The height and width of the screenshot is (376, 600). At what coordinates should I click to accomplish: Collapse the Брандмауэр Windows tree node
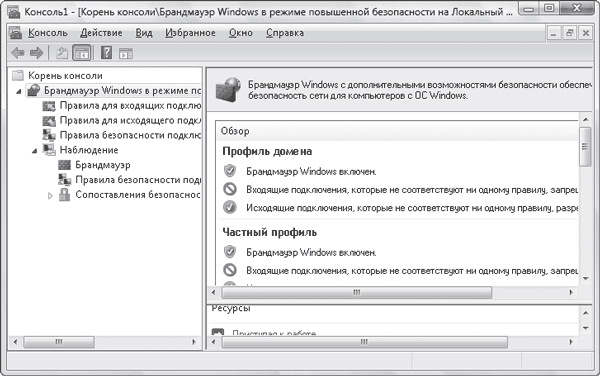(x=18, y=91)
